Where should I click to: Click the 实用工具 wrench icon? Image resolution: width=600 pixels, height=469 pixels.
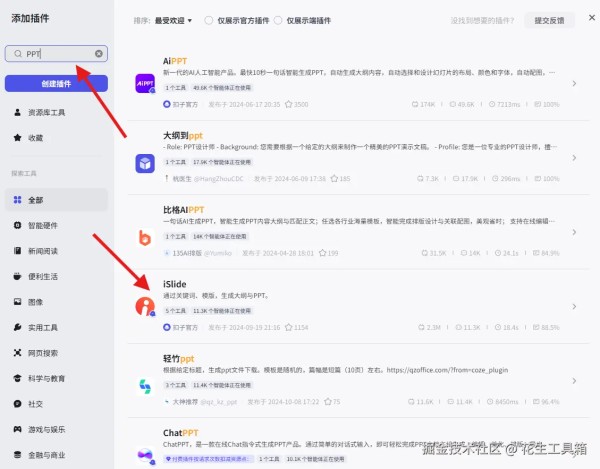pos(17,327)
